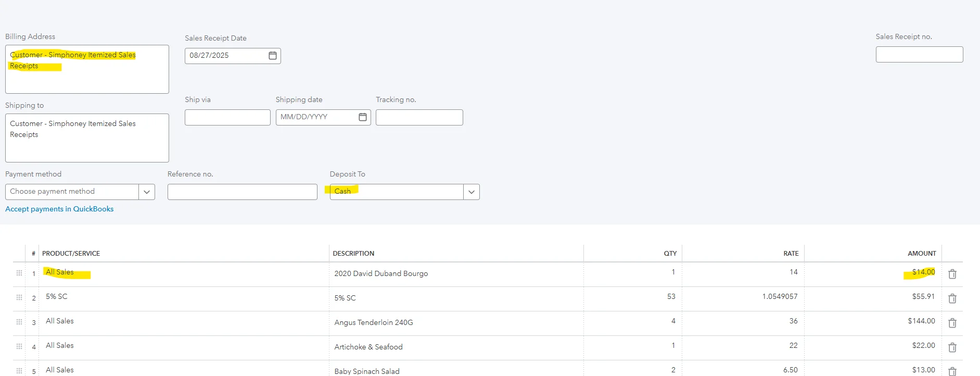Viewport: 980px width, 376px height.
Task: Edit rate 1.0549057 cell
Action: 743,298
